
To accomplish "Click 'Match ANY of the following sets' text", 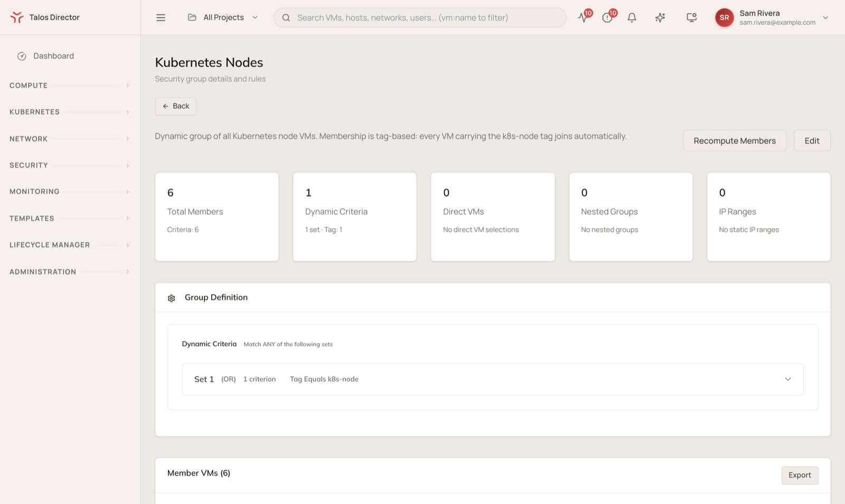I will (288, 344).
